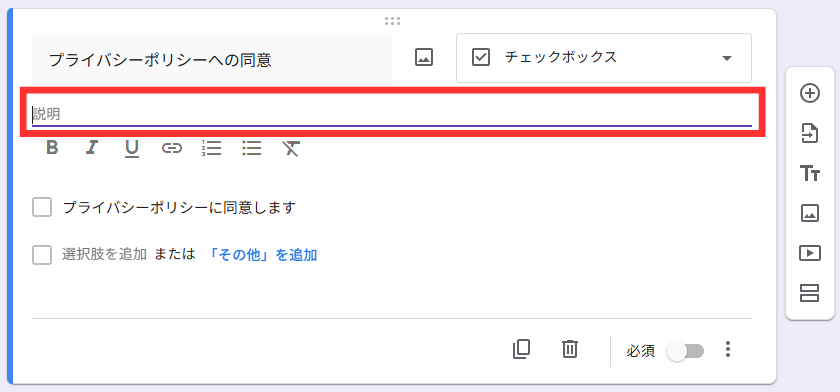Open the チェックボックス question type dropdown

[604, 58]
